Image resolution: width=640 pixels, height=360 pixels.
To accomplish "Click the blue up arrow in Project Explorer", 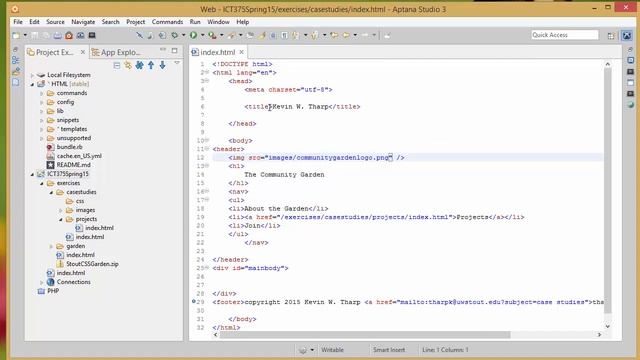I will [x=151, y=65].
